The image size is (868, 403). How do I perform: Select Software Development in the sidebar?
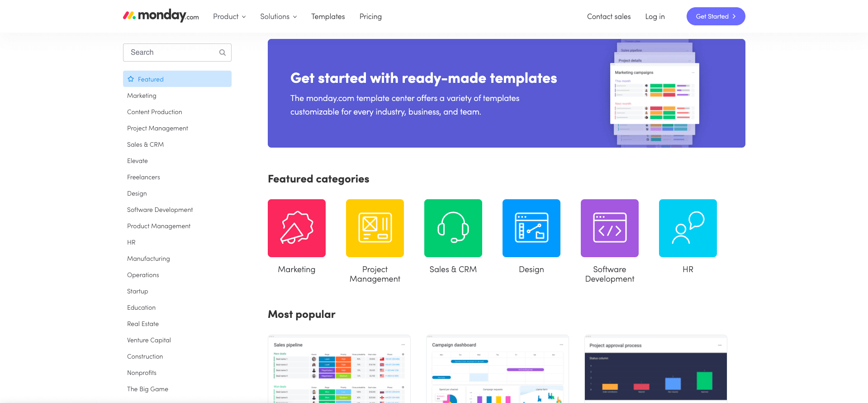coord(160,210)
